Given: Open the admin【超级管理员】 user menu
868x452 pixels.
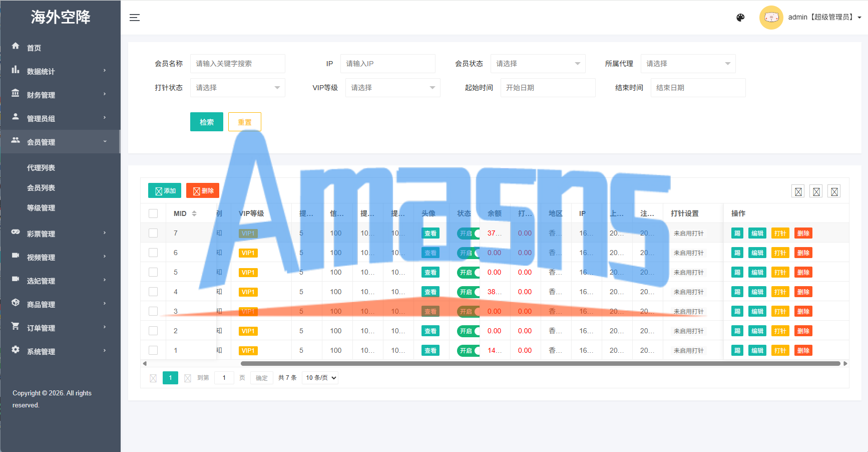Looking at the screenshot, I should tap(824, 17).
